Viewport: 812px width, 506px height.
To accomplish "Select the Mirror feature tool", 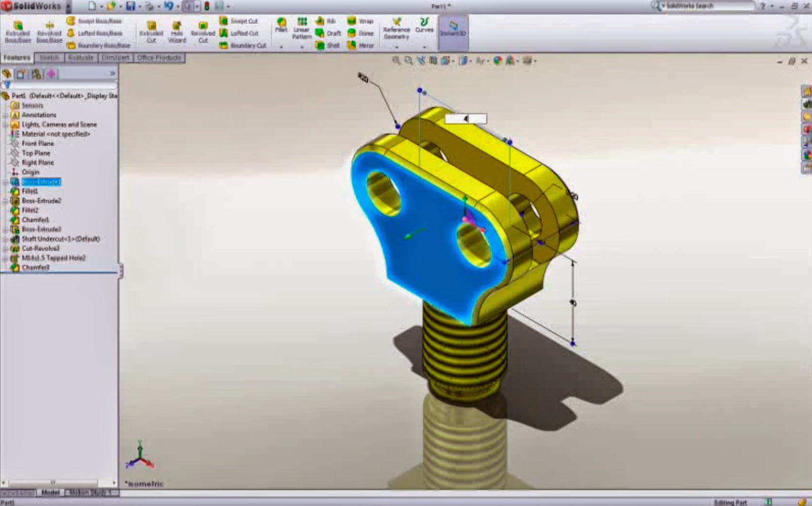I will 360,45.
